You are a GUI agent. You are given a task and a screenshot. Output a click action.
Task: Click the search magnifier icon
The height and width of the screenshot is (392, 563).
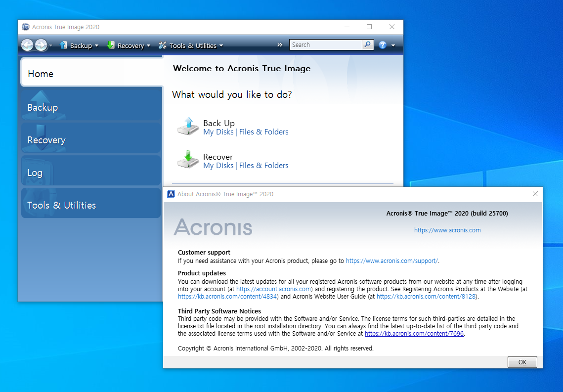coord(368,45)
